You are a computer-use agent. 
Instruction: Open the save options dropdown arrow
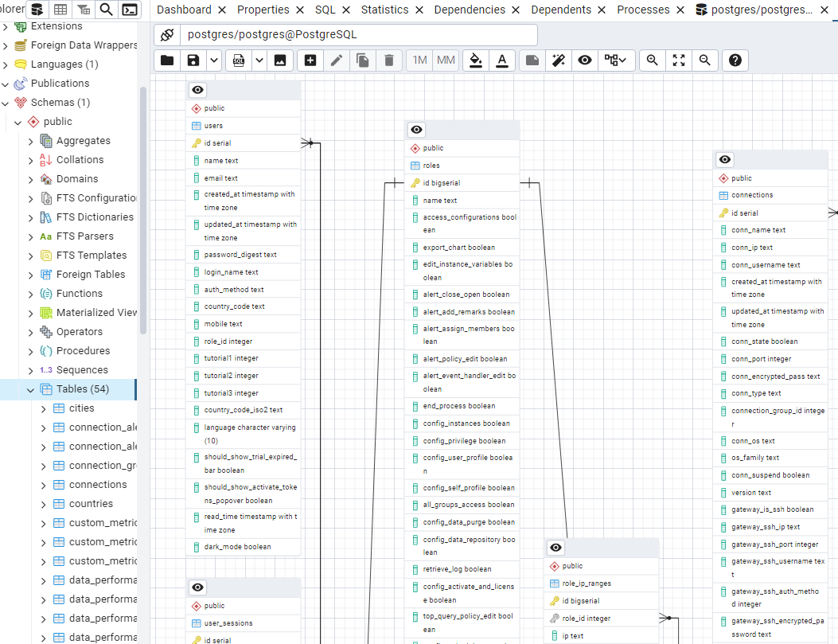tap(214, 60)
